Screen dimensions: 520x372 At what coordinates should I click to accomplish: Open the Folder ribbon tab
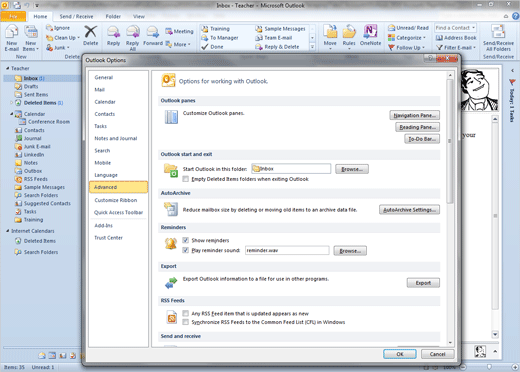point(113,16)
